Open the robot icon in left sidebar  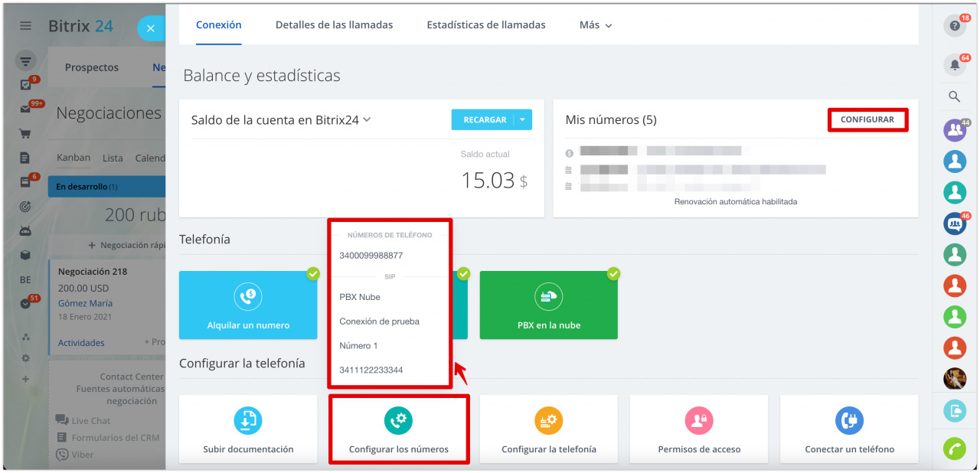coord(25,231)
